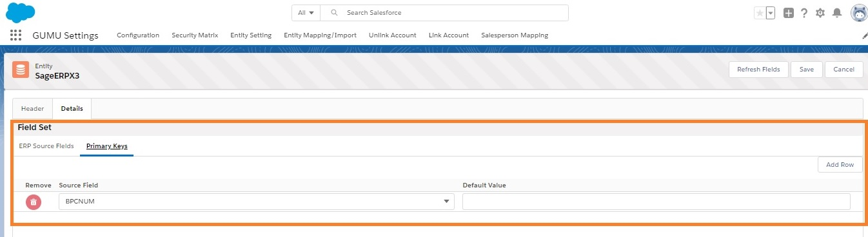The width and height of the screenshot is (868, 237).
Task: Expand the favorites list dropdown arrow
Action: coord(770,13)
